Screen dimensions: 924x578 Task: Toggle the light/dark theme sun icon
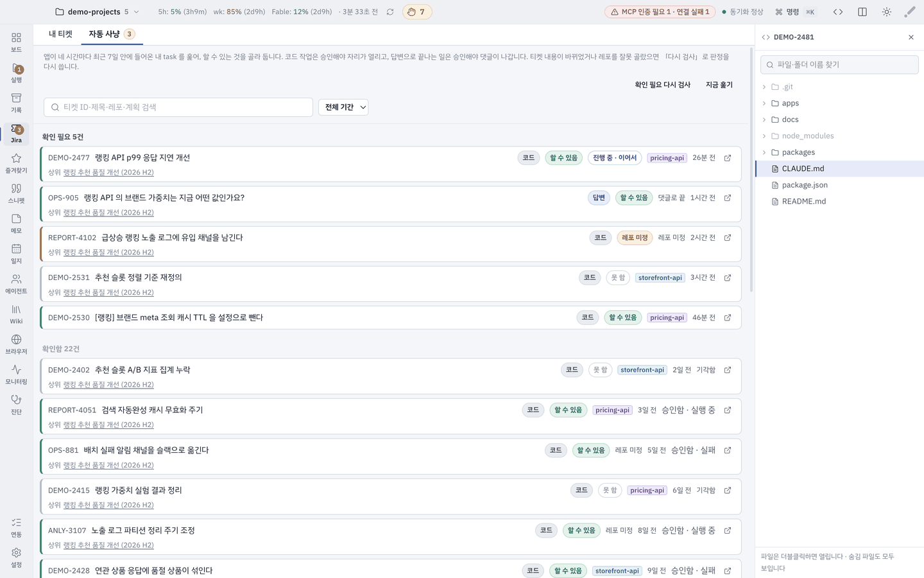887,12
